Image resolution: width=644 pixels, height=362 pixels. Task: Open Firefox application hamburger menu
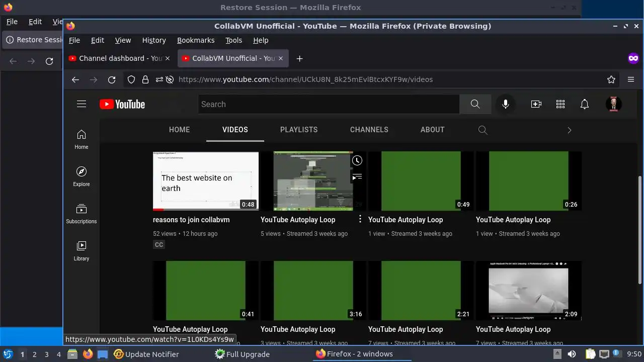[631, 79]
